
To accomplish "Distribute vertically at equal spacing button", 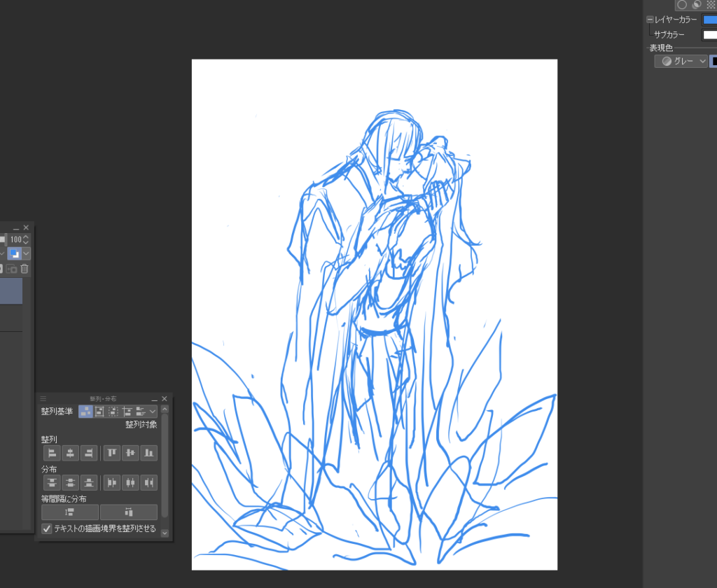I will pyautogui.click(x=70, y=512).
